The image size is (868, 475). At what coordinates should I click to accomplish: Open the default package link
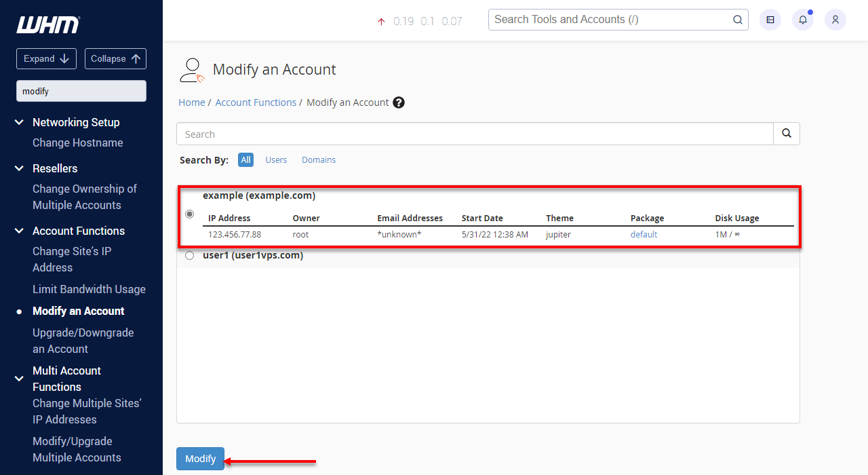pyautogui.click(x=643, y=234)
